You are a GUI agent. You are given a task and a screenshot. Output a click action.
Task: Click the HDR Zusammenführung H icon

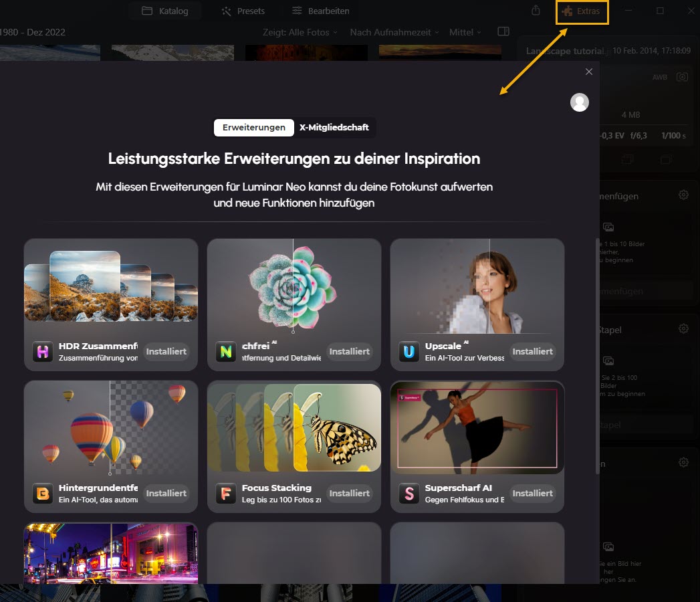pos(43,352)
